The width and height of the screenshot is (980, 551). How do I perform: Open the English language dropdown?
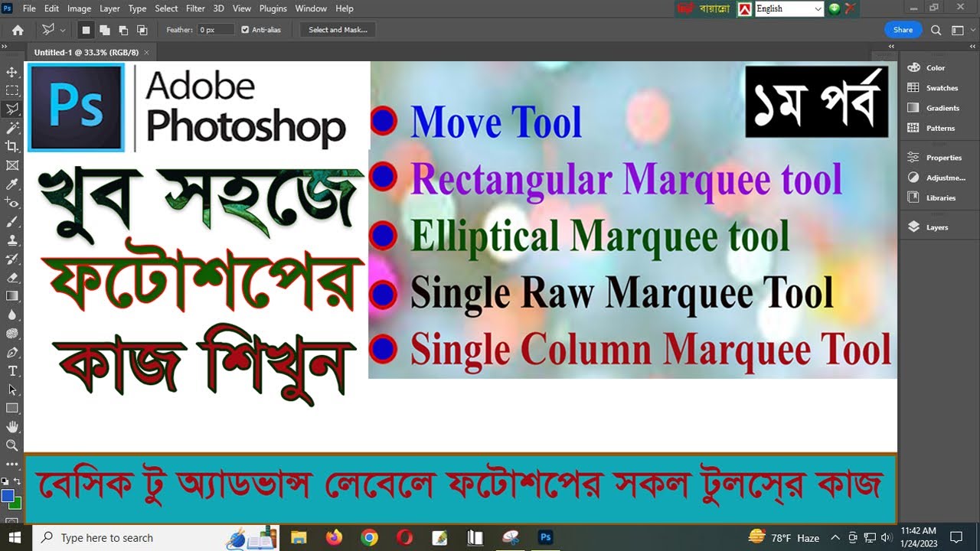789,8
